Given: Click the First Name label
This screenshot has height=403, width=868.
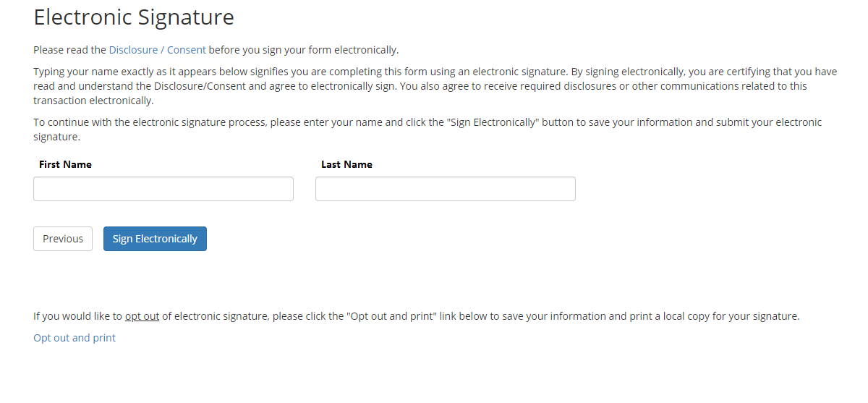Looking at the screenshot, I should [x=65, y=164].
